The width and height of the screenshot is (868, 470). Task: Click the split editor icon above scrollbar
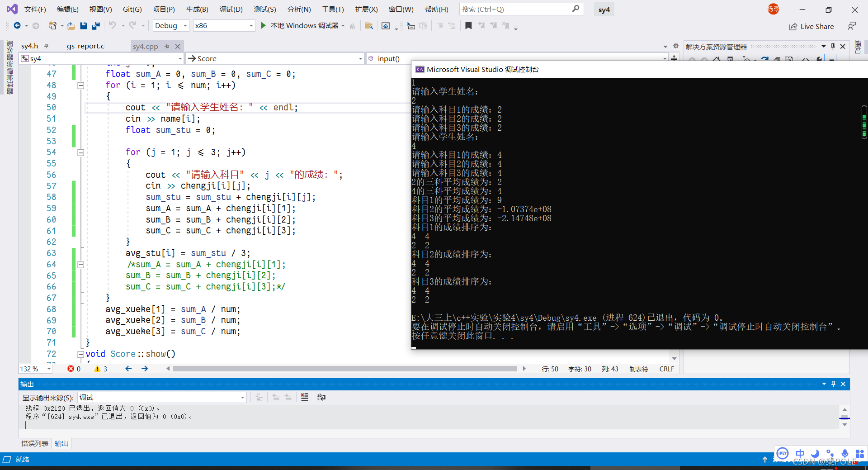click(674, 58)
